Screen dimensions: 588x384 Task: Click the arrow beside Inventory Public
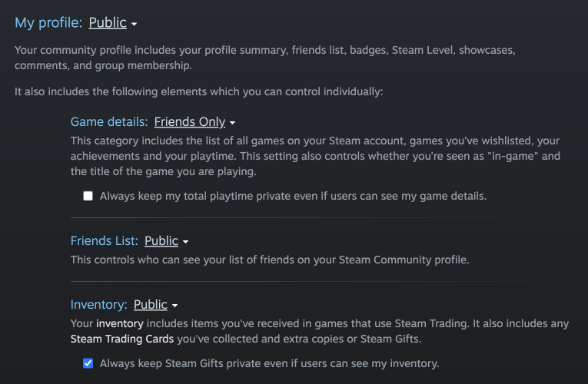point(175,306)
